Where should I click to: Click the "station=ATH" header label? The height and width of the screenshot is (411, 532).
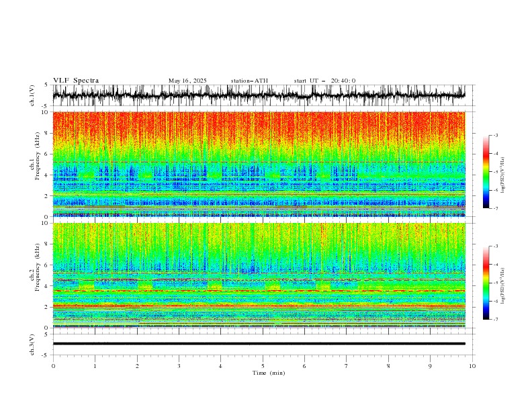coord(249,81)
